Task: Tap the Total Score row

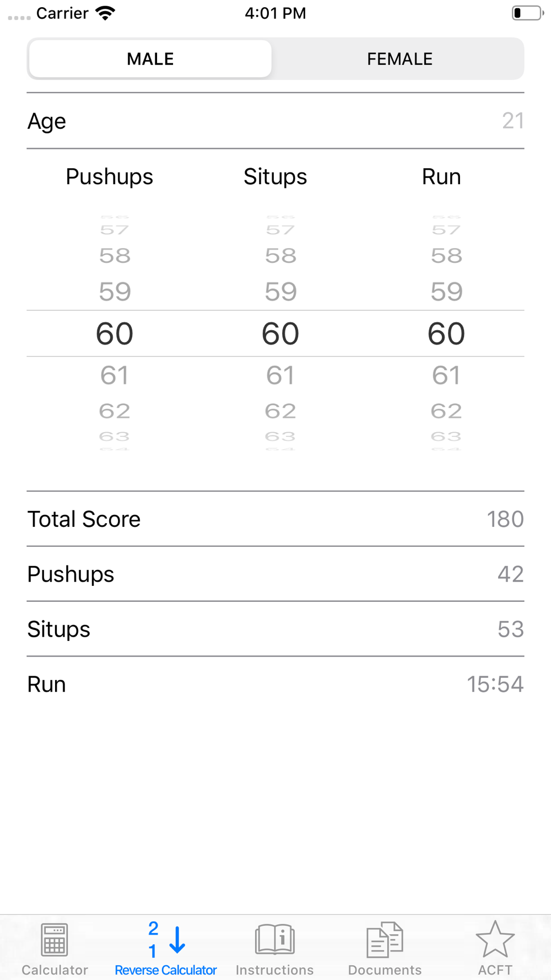Action: pyautogui.click(x=275, y=519)
